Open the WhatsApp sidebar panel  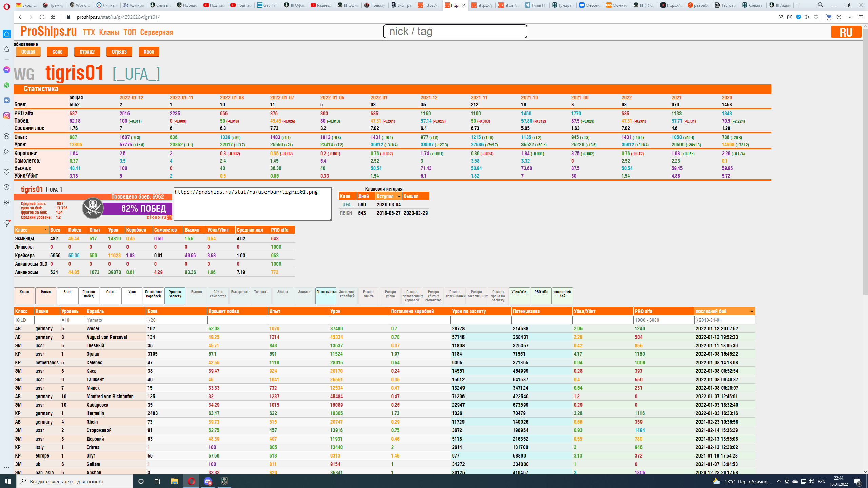(x=7, y=85)
